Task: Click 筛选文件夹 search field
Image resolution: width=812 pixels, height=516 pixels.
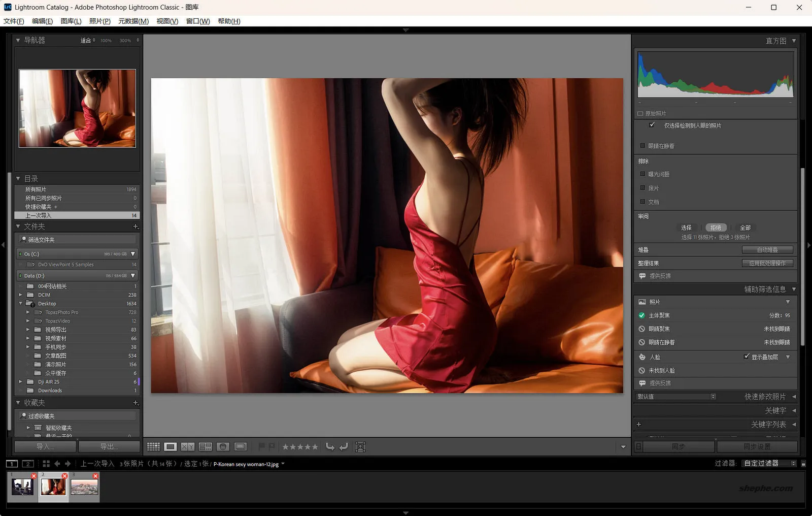Action: pyautogui.click(x=77, y=239)
